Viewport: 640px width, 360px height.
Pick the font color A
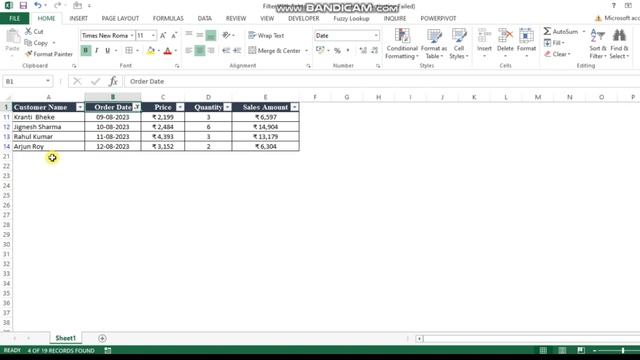tap(167, 50)
